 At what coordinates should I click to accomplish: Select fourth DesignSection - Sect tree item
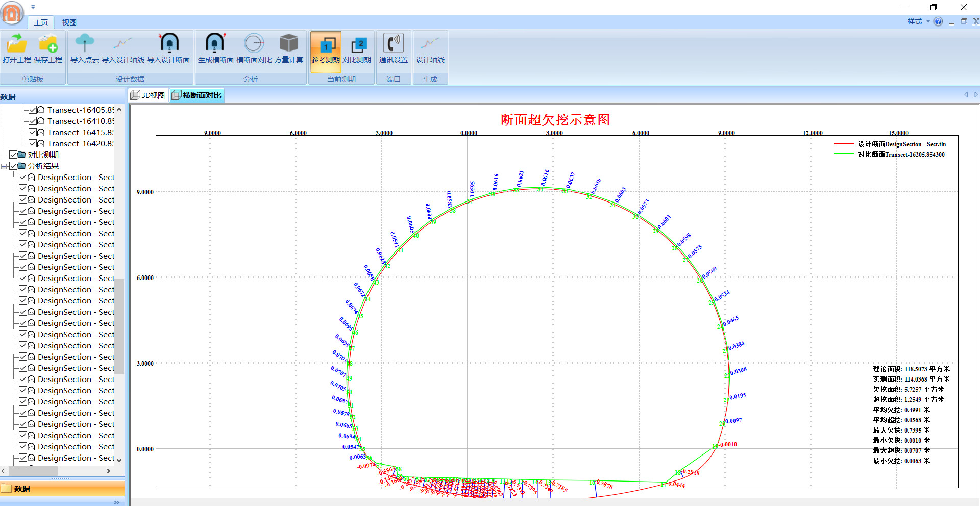pos(76,211)
